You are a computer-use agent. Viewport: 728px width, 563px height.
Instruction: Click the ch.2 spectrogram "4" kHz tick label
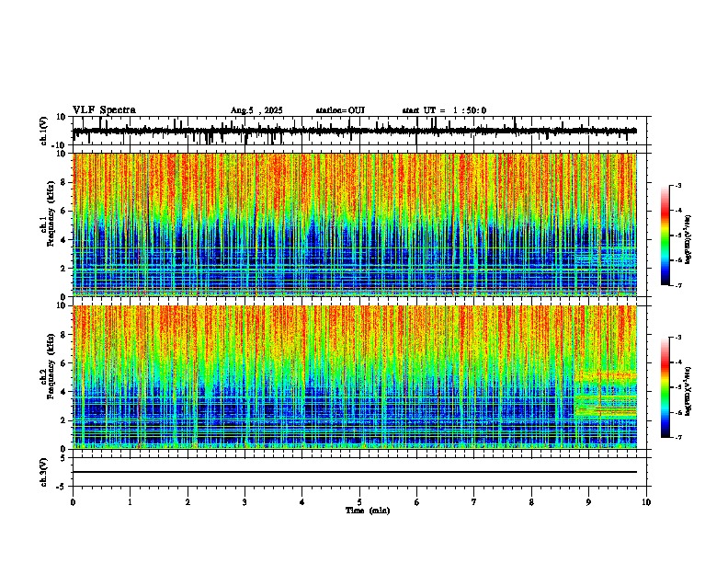pyautogui.click(x=63, y=392)
